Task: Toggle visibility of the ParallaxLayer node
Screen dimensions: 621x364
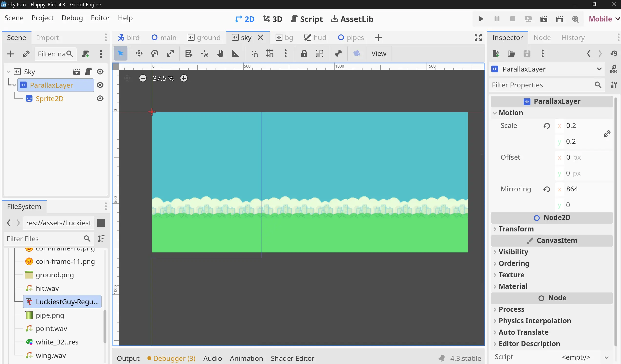Action: coord(100,85)
